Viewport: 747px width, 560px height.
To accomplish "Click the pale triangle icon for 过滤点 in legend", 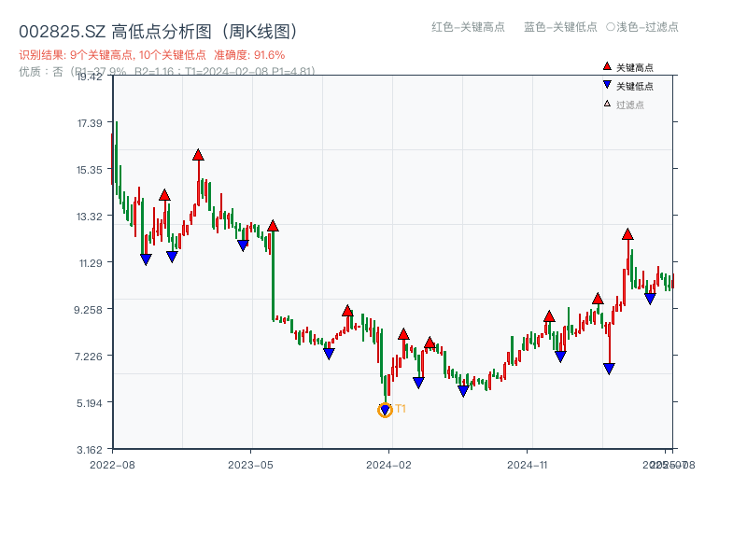I will (607, 104).
